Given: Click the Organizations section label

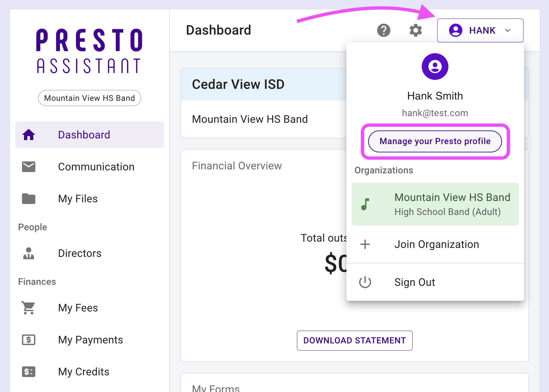Looking at the screenshot, I should (384, 170).
